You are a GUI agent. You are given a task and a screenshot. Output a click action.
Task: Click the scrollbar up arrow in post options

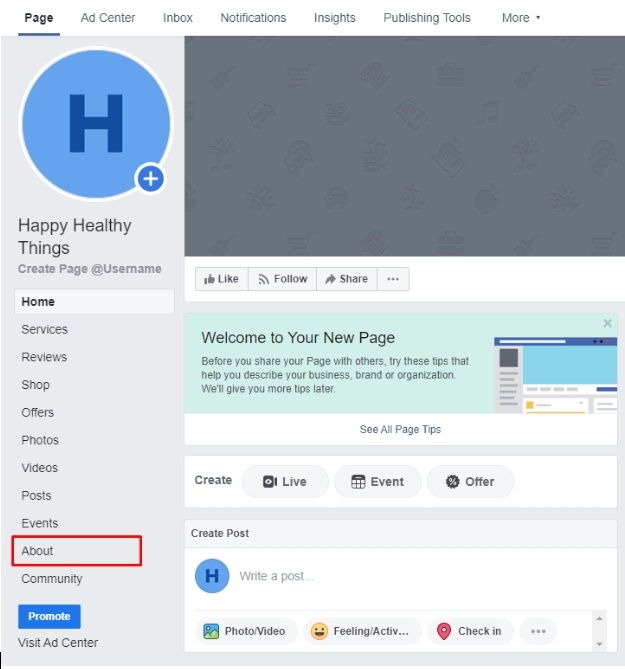(x=599, y=618)
